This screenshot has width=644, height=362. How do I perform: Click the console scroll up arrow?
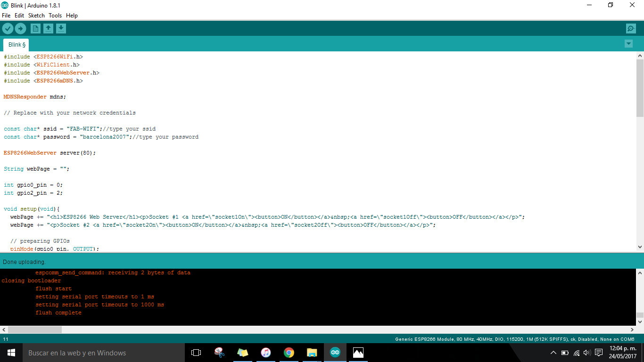tap(640, 272)
